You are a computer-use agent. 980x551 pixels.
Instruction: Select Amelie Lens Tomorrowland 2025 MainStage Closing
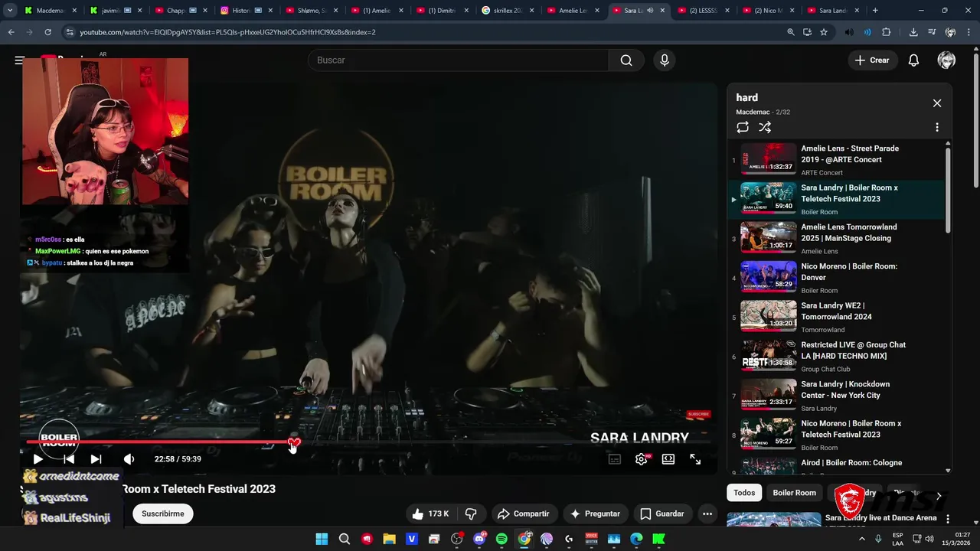(x=836, y=239)
